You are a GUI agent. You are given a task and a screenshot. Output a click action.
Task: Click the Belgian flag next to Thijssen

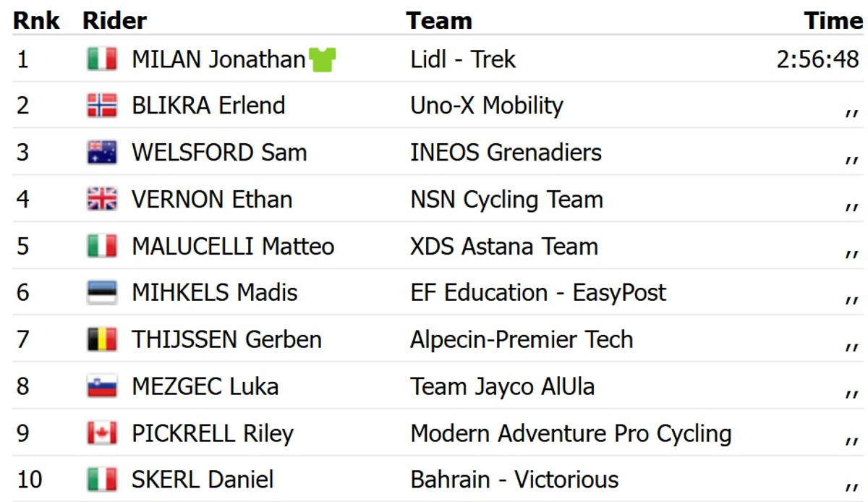[x=102, y=339]
